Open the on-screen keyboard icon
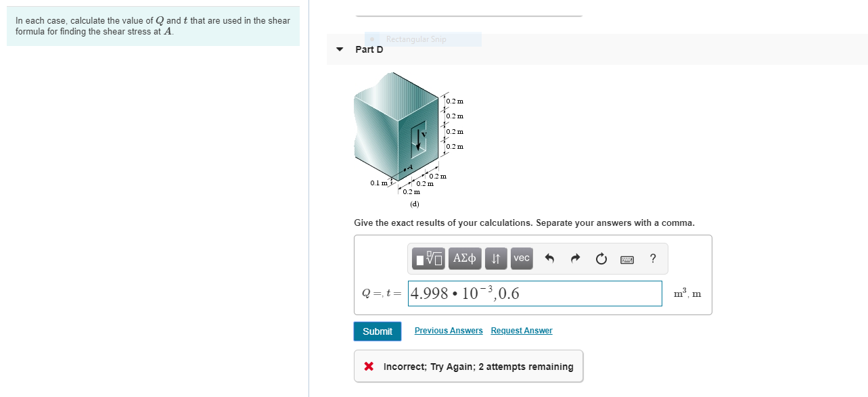868x397 pixels. (626, 259)
